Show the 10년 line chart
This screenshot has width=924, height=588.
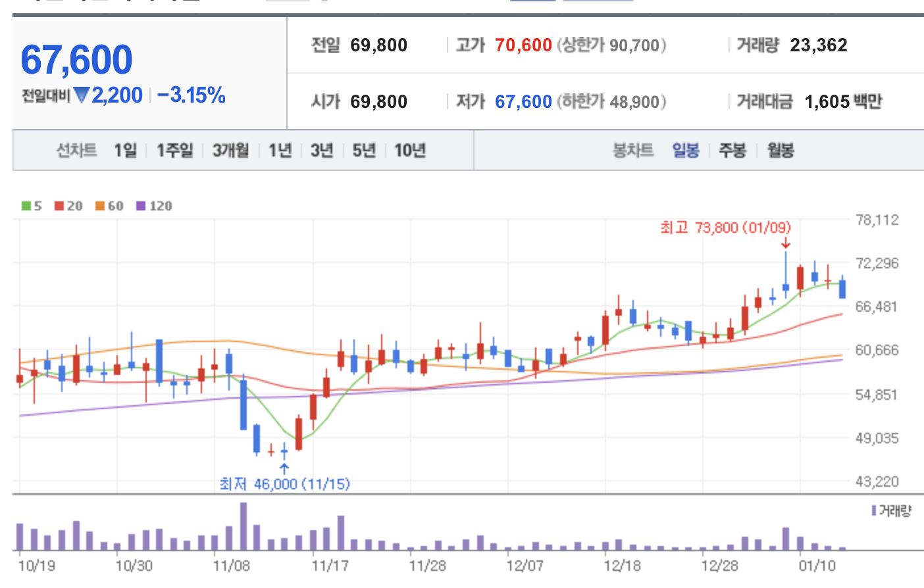tap(409, 151)
